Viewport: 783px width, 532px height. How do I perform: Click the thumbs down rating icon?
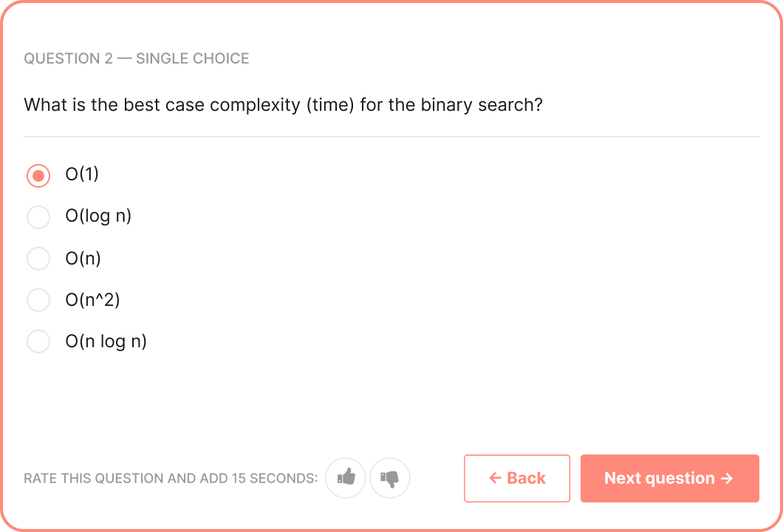(x=389, y=477)
